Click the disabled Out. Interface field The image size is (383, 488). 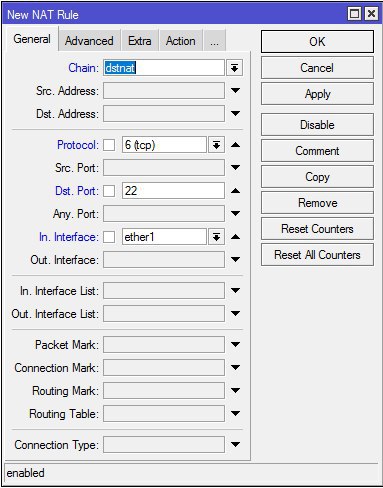point(164,260)
